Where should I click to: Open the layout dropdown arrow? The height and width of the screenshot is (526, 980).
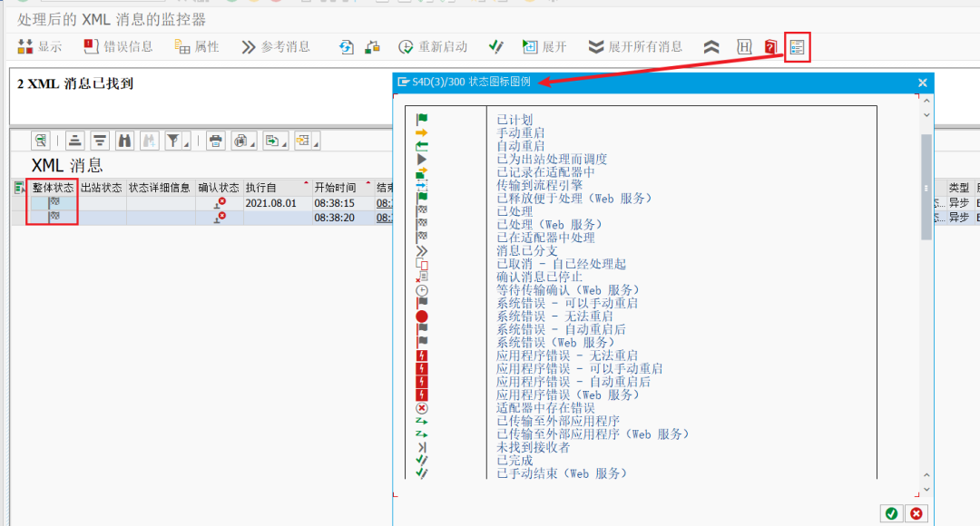coord(316,143)
